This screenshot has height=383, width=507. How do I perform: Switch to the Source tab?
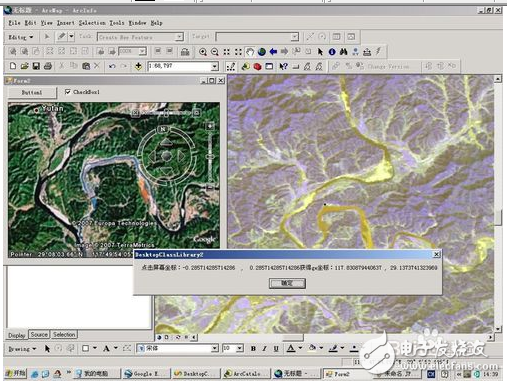(x=39, y=334)
